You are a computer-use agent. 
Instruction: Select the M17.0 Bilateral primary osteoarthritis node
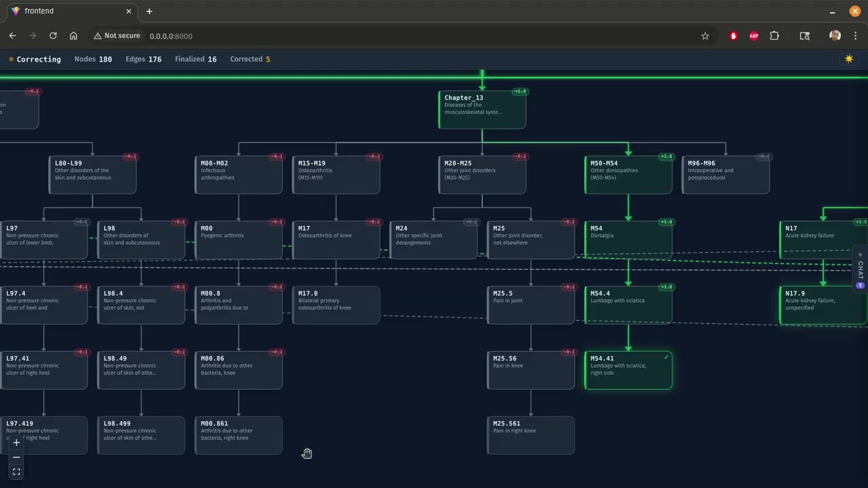coord(336,305)
